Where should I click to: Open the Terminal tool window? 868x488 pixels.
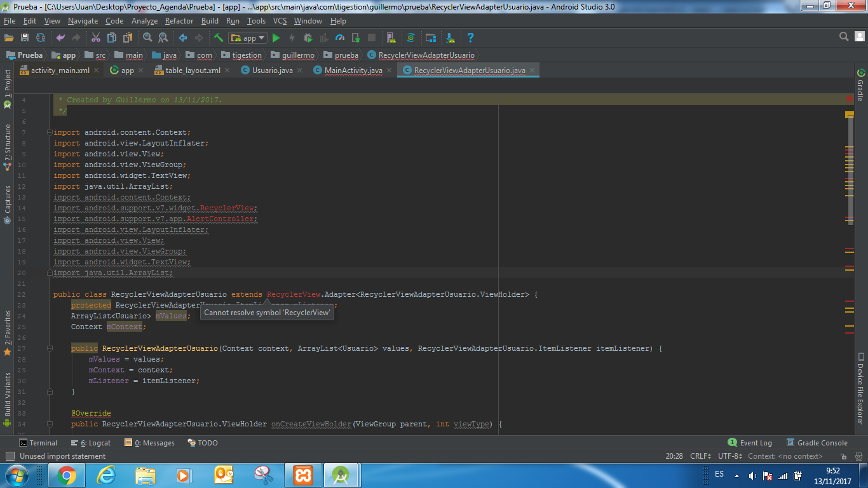38,443
